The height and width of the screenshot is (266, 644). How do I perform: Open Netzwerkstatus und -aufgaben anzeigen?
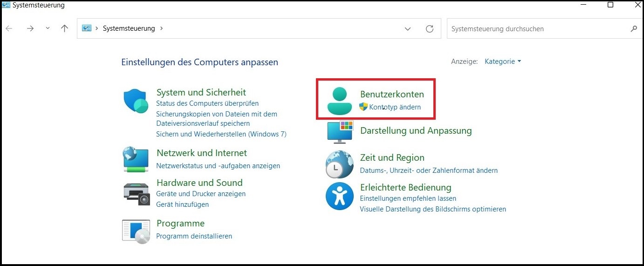[218, 166]
